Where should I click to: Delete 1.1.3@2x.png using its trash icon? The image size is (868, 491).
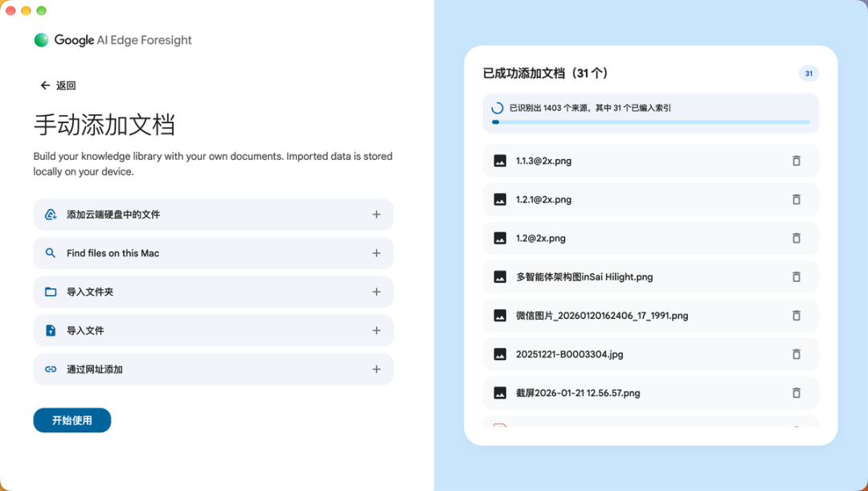click(x=796, y=161)
